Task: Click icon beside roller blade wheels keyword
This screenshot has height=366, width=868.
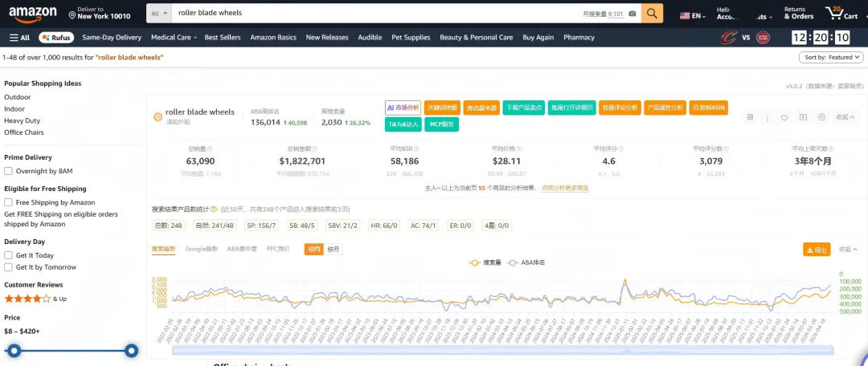Action: pyautogui.click(x=158, y=116)
